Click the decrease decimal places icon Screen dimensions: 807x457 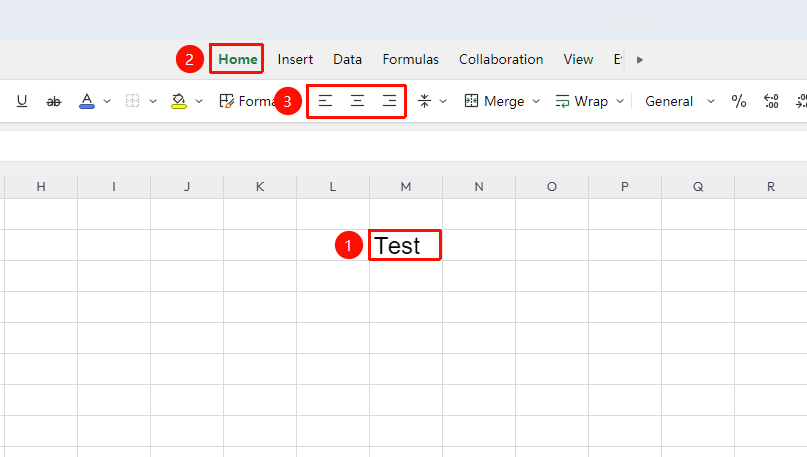[771, 101]
